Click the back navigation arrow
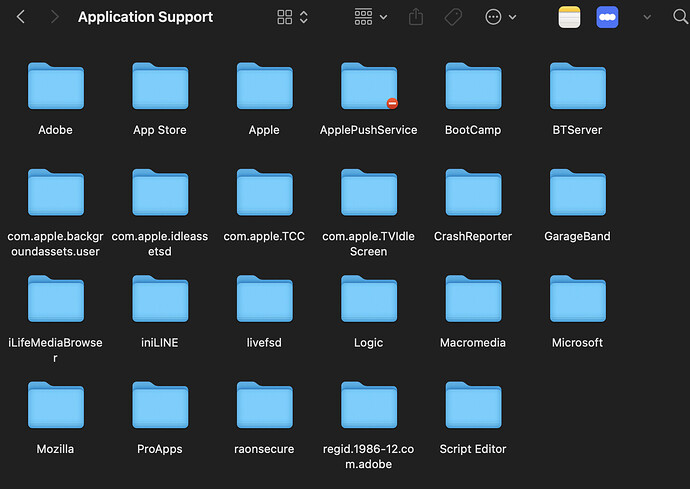This screenshot has height=489, width=690. click(21, 17)
